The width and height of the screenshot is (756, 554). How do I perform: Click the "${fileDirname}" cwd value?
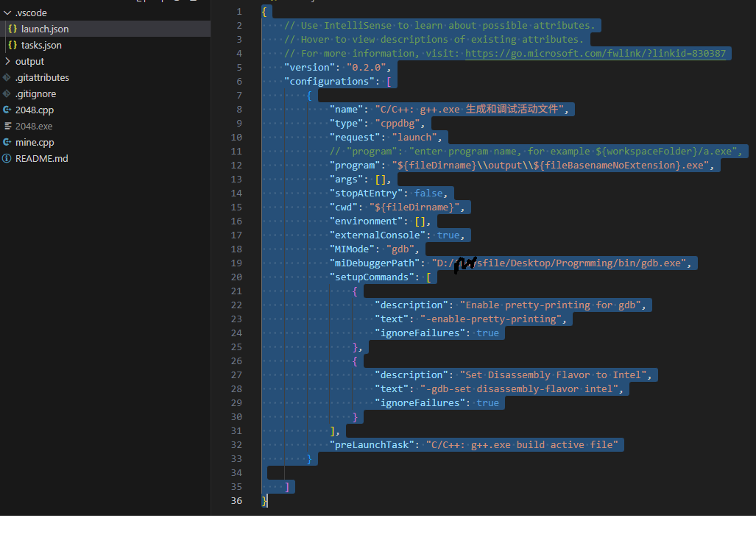[x=414, y=207]
